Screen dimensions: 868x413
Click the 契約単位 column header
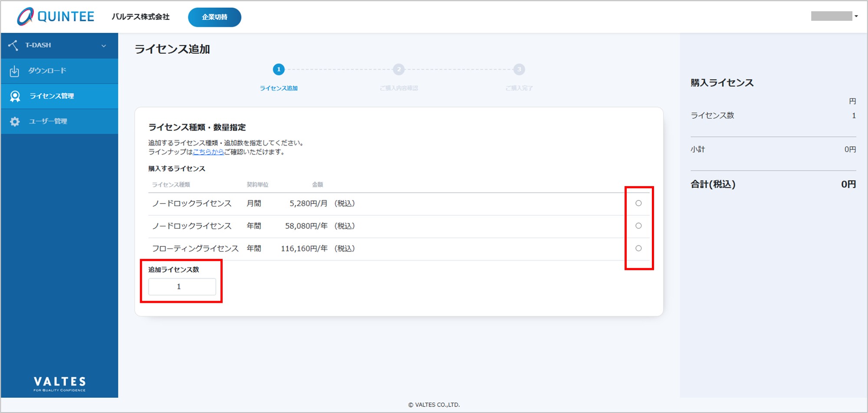pyautogui.click(x=258, y=184)
